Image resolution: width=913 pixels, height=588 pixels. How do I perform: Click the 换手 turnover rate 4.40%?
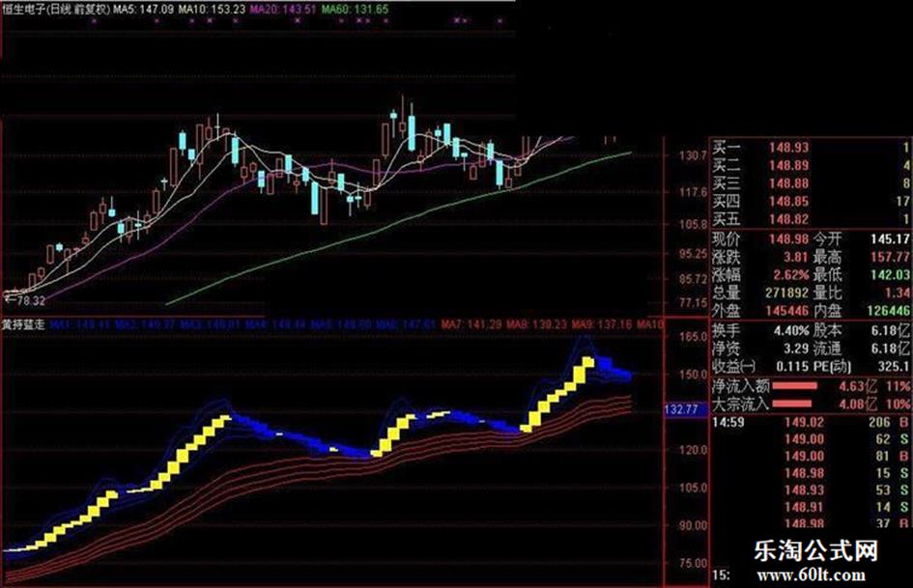(x=791, y=330)
